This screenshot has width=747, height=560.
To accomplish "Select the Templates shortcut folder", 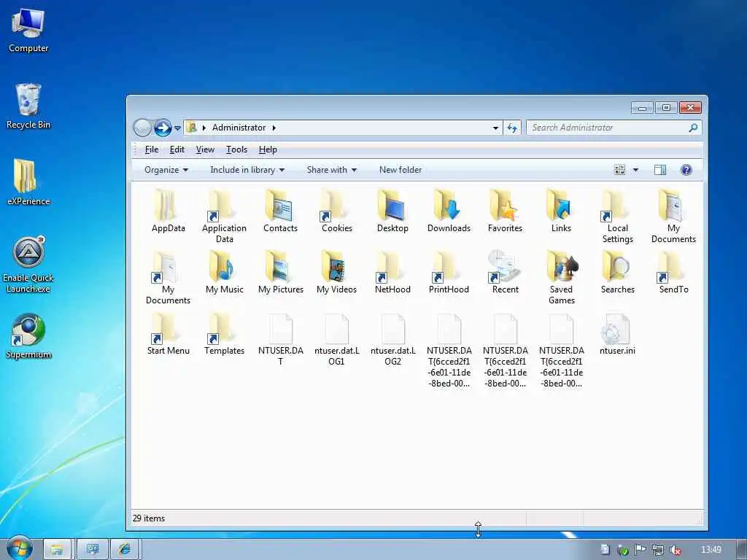I will coord(224,333).
